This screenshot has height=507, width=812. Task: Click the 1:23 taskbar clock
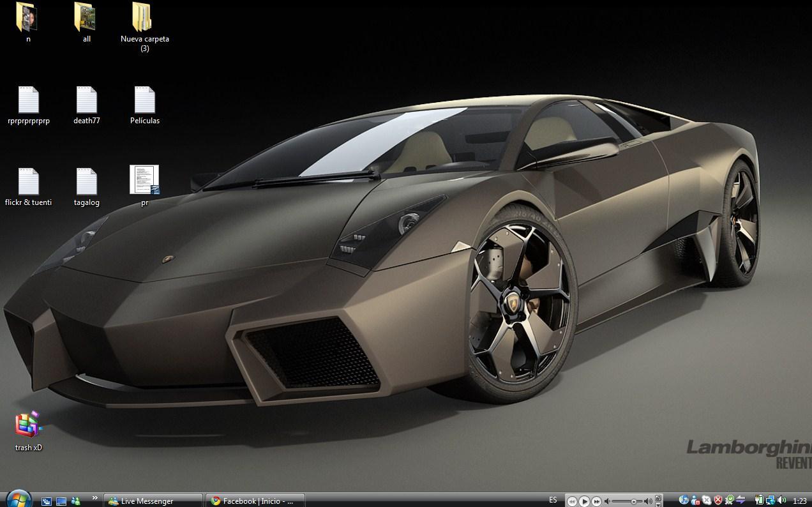coord(799,501)
